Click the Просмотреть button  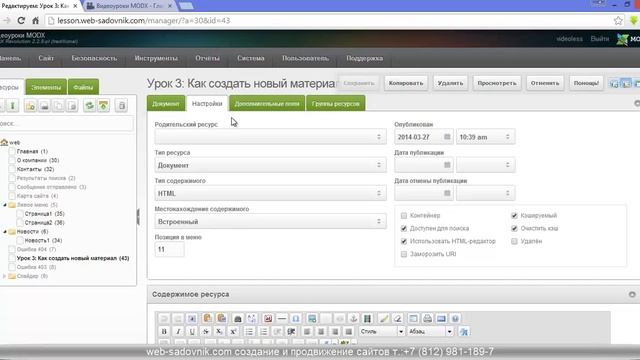pos(497,83)
